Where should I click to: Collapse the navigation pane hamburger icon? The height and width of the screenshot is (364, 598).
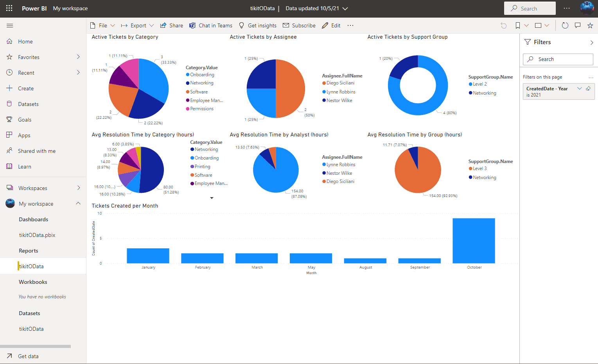pyautogui.click(x=10, y=25)
